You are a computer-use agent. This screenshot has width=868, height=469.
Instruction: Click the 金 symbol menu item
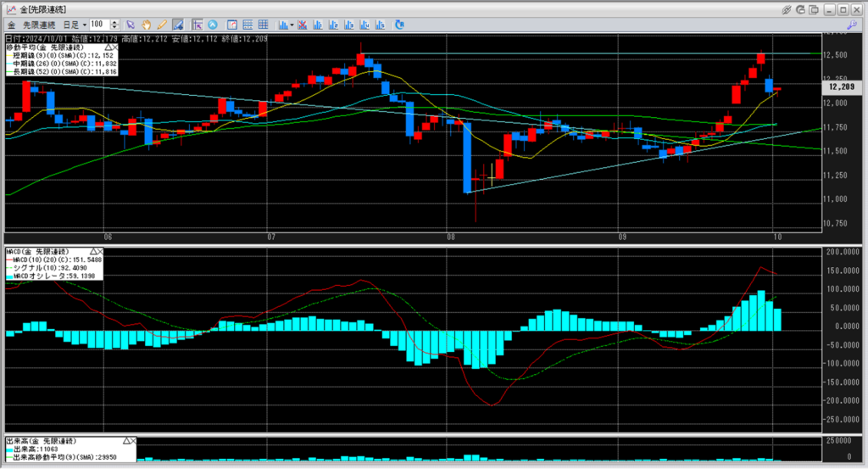(x=11, y=25)
